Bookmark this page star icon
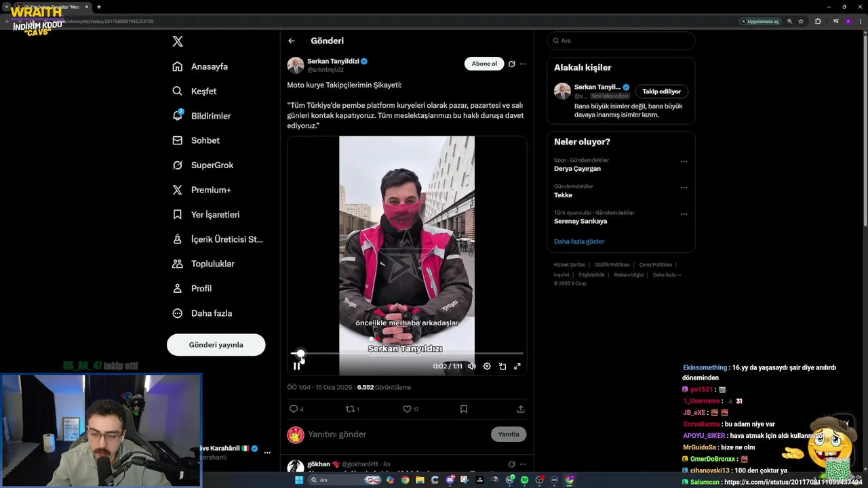 point(801,21)
